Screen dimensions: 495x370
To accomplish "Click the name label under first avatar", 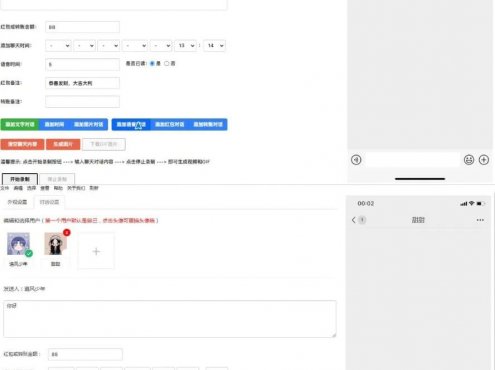I will (18, 264).
